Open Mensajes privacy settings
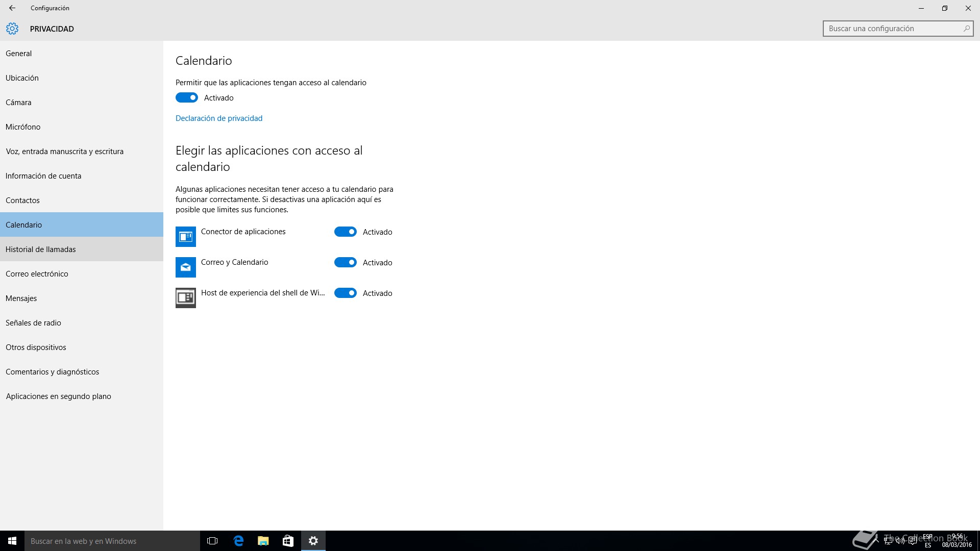Viewport: 980px width, 551px height. [82, 298]
